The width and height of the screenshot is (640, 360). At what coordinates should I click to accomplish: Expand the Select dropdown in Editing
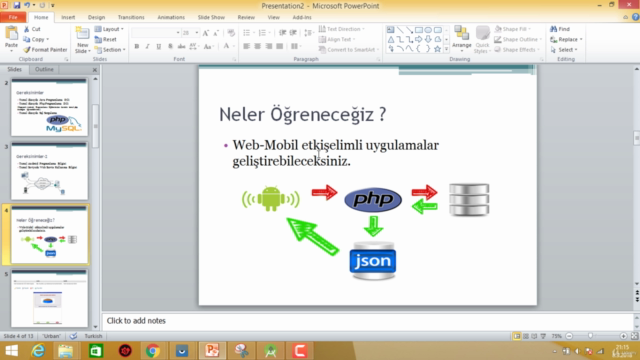tap(564, 50)
